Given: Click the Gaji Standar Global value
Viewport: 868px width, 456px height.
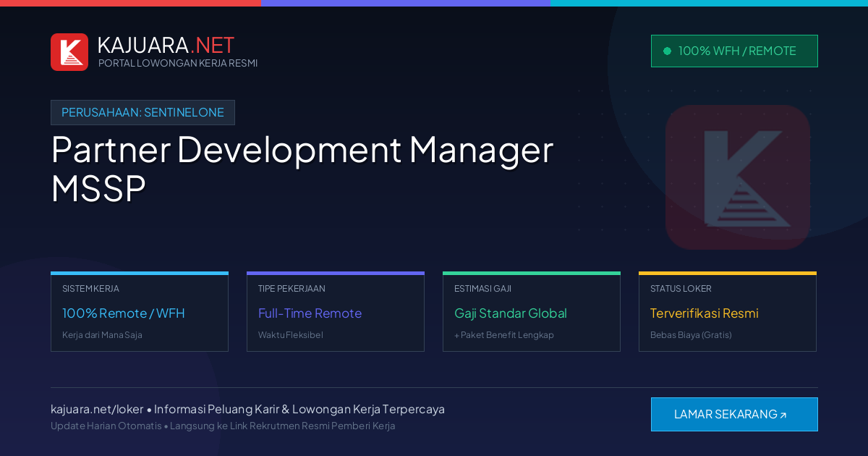Looking at the screenshot, I should 511,313.
